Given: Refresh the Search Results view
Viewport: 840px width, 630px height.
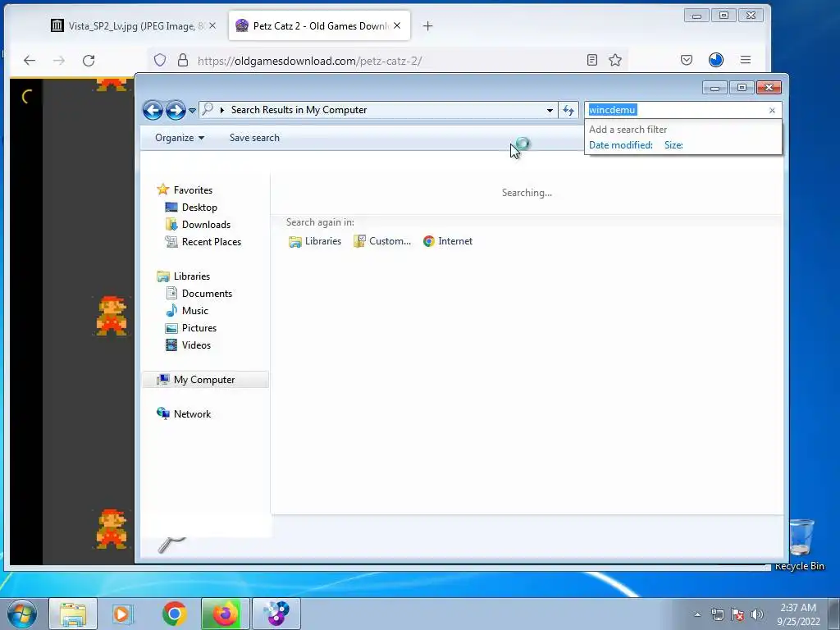Looking at the screenshot, I should (568, 111).
